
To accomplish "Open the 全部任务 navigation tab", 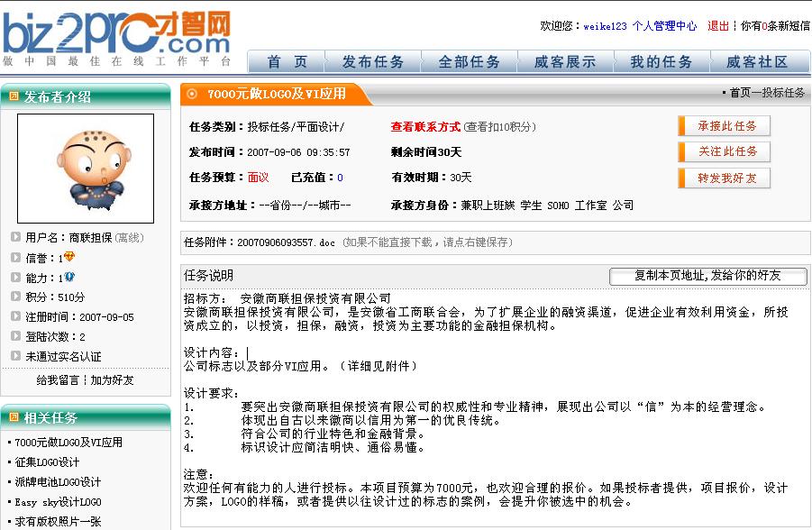I will (469, 62).
